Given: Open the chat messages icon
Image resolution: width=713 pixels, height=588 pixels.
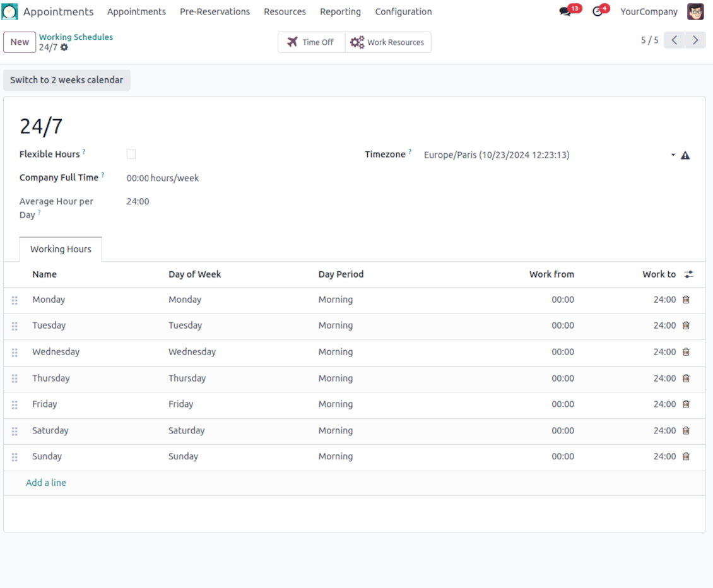Looking at the screenshot, I should click(x=565, y=12).
